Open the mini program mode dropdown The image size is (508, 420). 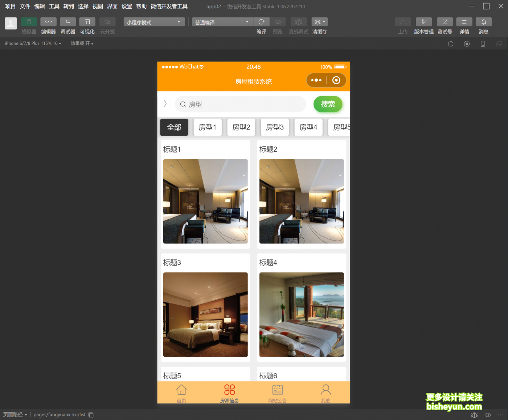pyautogui.click(x=154, y=22)
